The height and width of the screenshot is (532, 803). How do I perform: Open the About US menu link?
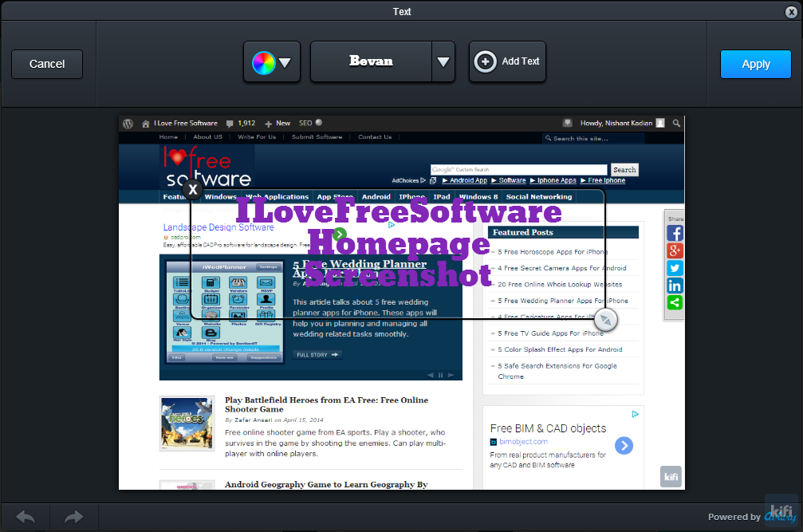tap(207, 136)
